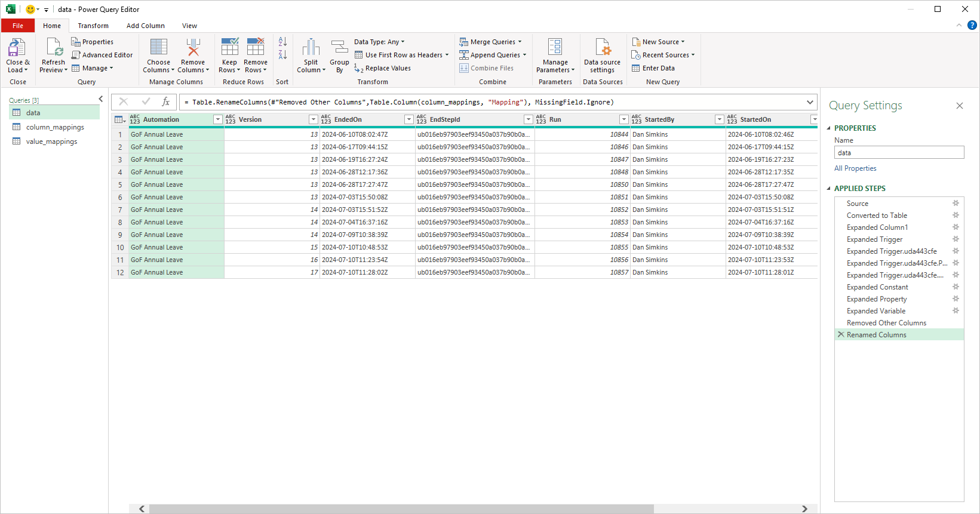Screen dimensions: 980x514
Task: Delete the Renamed Columns step
Action: [x=841, y=334]
